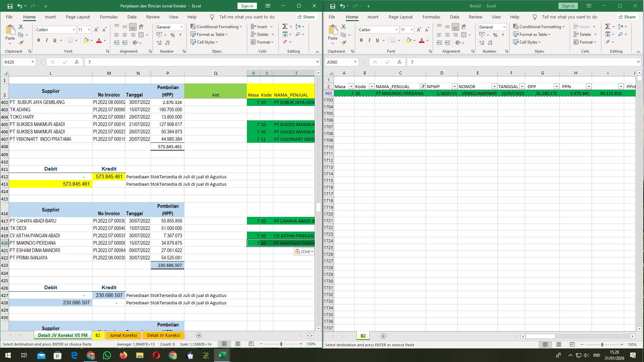Switch to the Jurnal Koreksi sheet tab
The height and width of the screenshot is (362, 644).
(123, 335)
